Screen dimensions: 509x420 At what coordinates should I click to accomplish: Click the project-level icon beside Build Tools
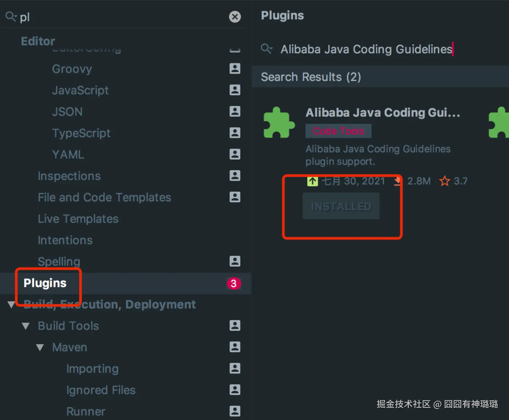point(235,325)
